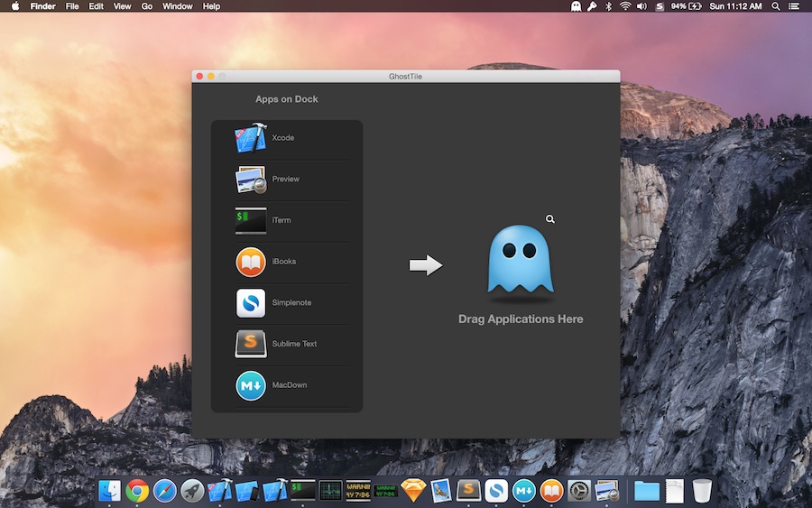Select the Simplenote app icon in the list
The image size is (812, 508).
tap(251, 303)
